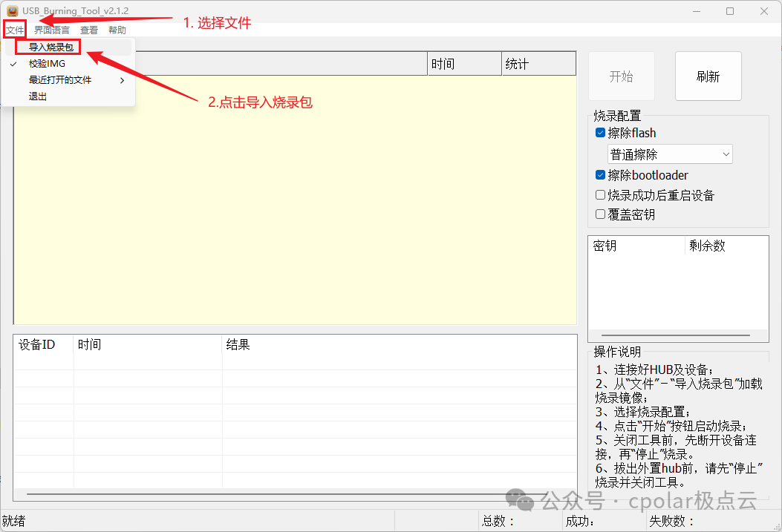Select 导入烧录包 from the file menu

click(69, 47)
